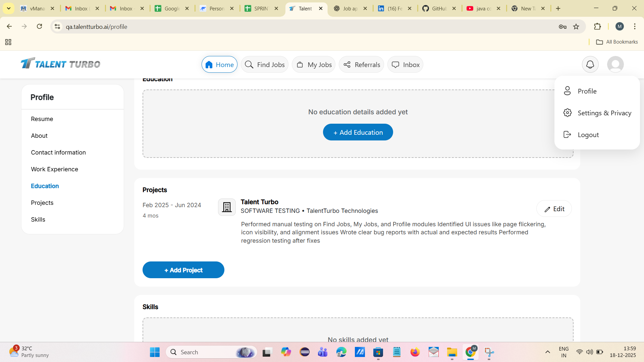The height and width of the screenshot is (362, 644).
Task: Show hidden system tray icons
Action: click(x=547, y=352)
